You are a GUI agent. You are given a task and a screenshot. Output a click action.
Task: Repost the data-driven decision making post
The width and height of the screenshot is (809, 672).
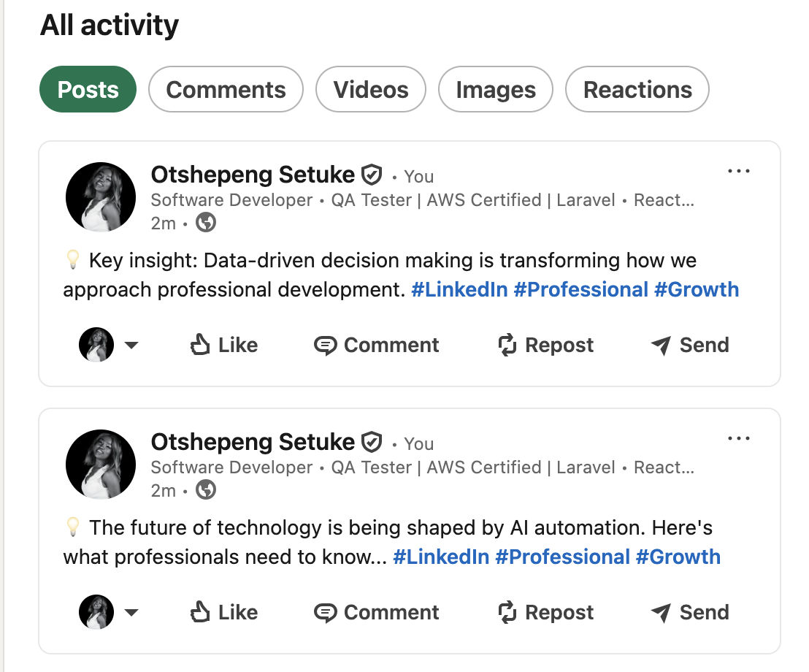click(x=545, y=345)
